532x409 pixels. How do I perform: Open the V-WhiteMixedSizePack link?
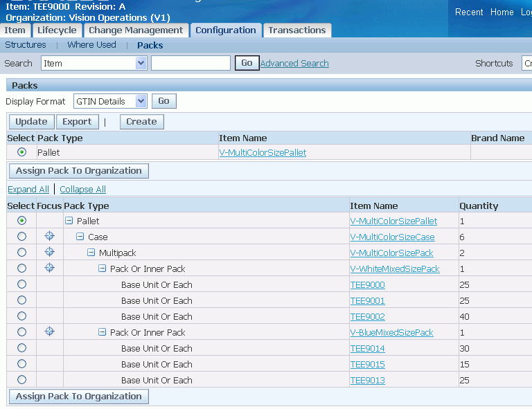point(395,269)
